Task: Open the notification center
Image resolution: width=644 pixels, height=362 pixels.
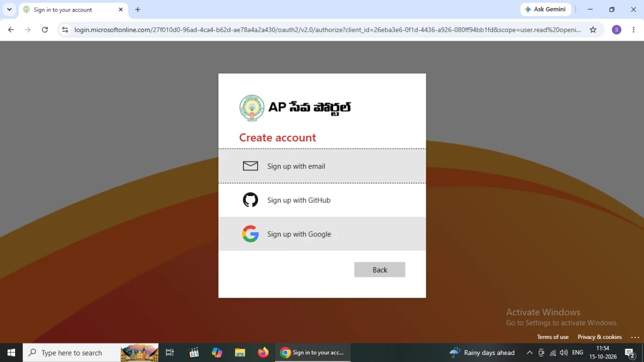Action: (x=630, y=352)
